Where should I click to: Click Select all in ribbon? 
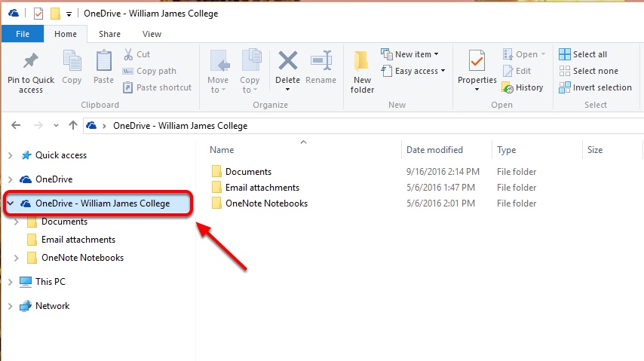(583, 54)
